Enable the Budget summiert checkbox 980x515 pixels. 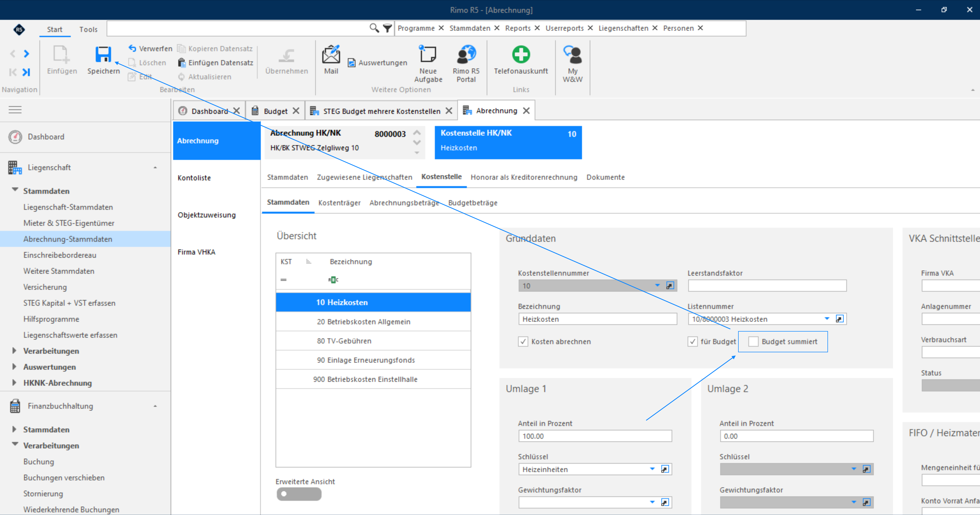click(x=753, y=341)
